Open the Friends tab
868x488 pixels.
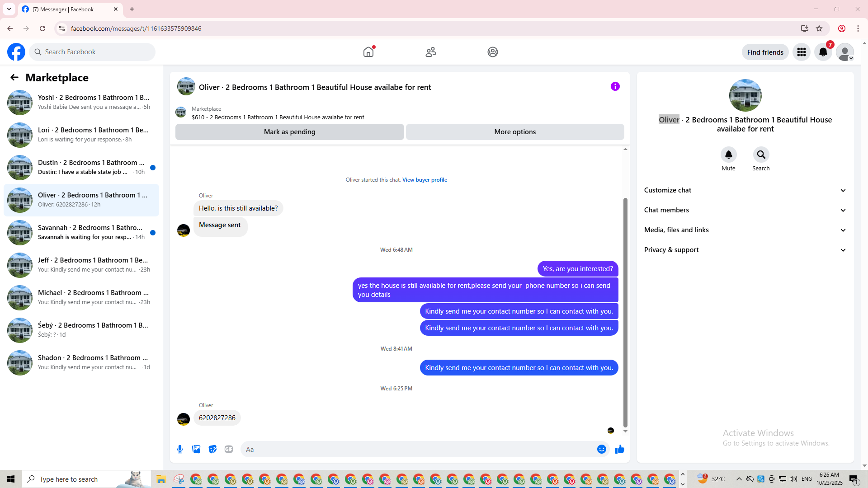pyautogui.click(x=430, y=52)
